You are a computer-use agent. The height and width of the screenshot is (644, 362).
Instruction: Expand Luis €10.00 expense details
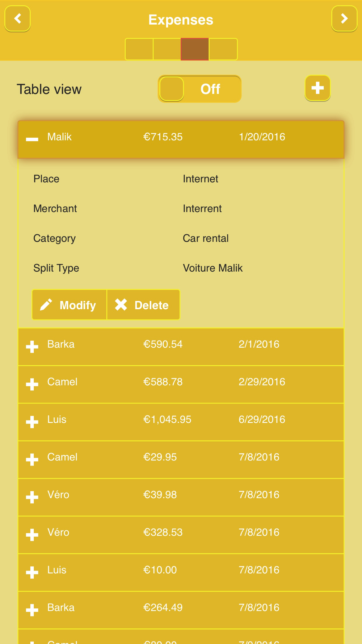[32, 573]
